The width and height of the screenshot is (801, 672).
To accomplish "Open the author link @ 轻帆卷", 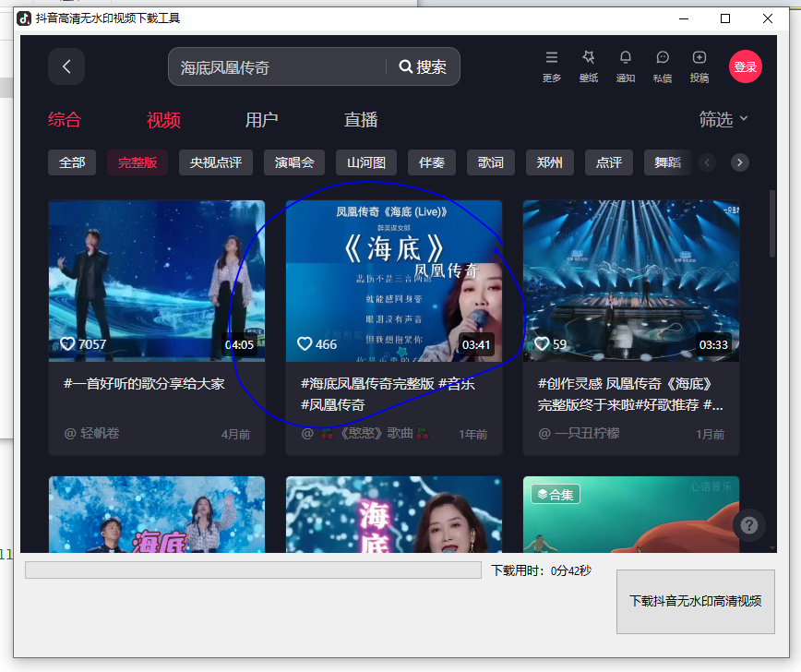I will tap(92, 433).
